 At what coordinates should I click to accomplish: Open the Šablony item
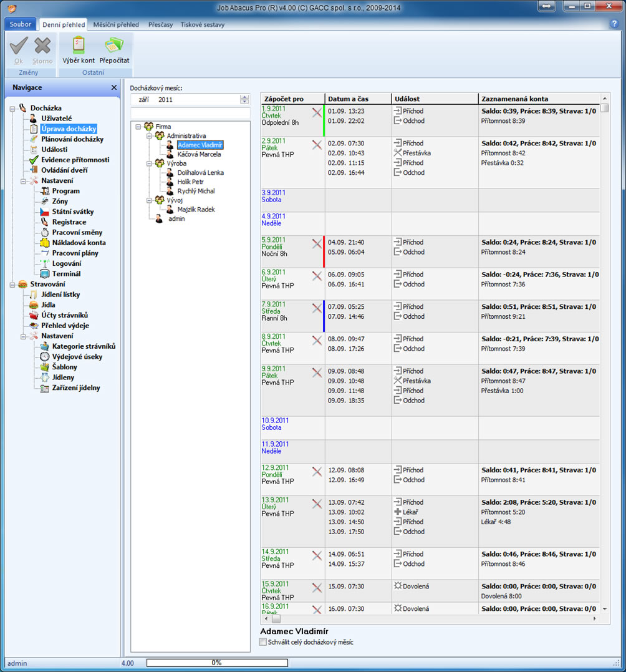coord(65,366)
